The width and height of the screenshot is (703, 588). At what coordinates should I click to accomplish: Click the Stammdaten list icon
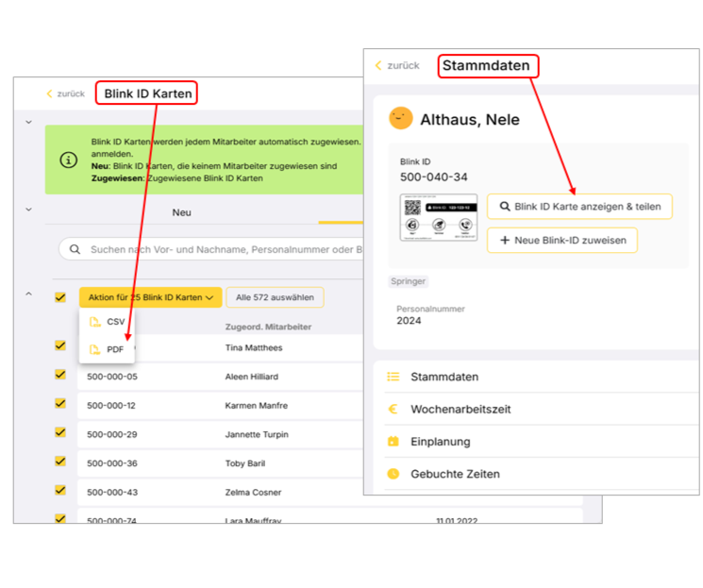tap(393, 377)
